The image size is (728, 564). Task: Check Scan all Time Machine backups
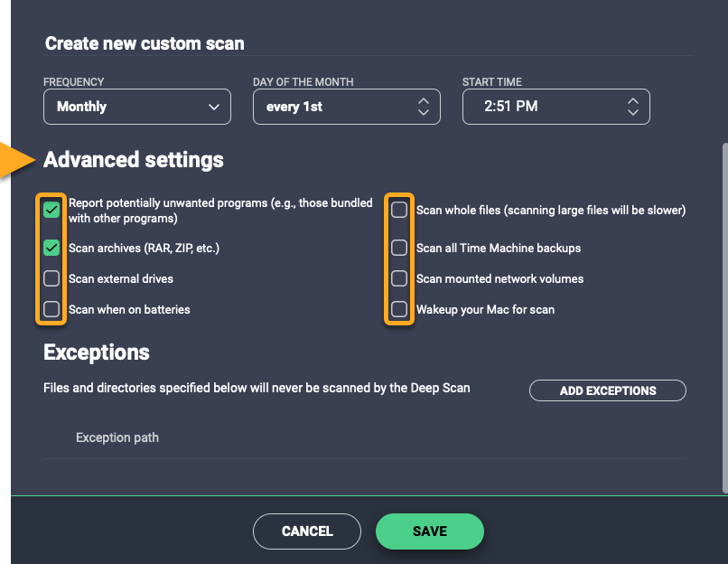[399, 248]
